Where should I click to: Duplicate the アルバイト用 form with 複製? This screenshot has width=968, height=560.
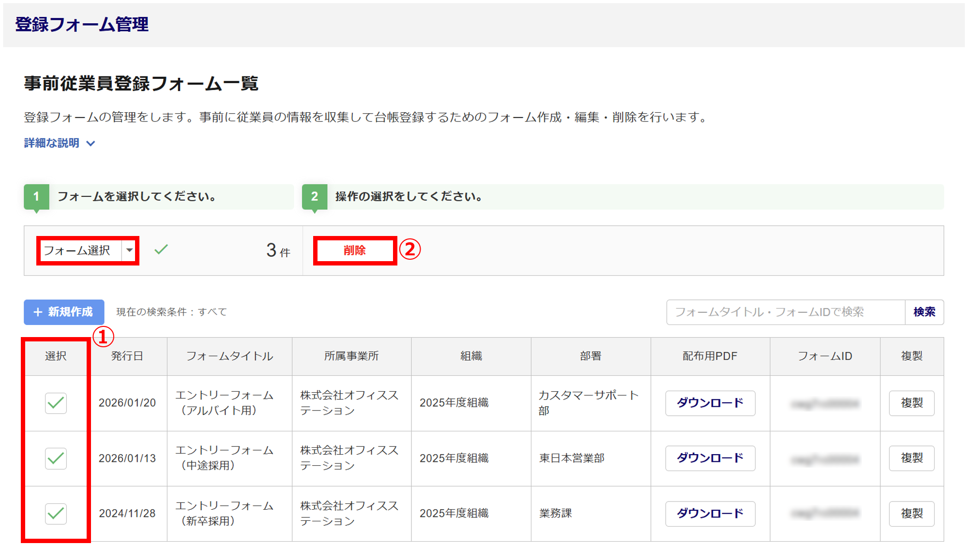click(911, 403)
